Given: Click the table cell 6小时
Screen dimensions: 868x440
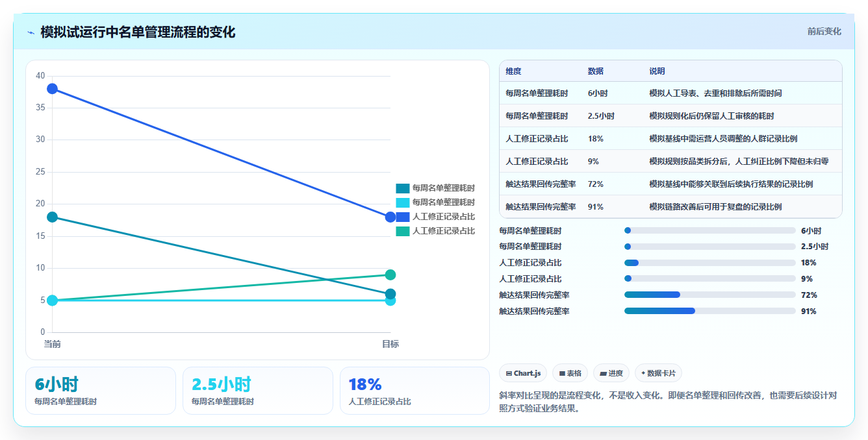Looking at the screenshot, I should coord(598,93).
